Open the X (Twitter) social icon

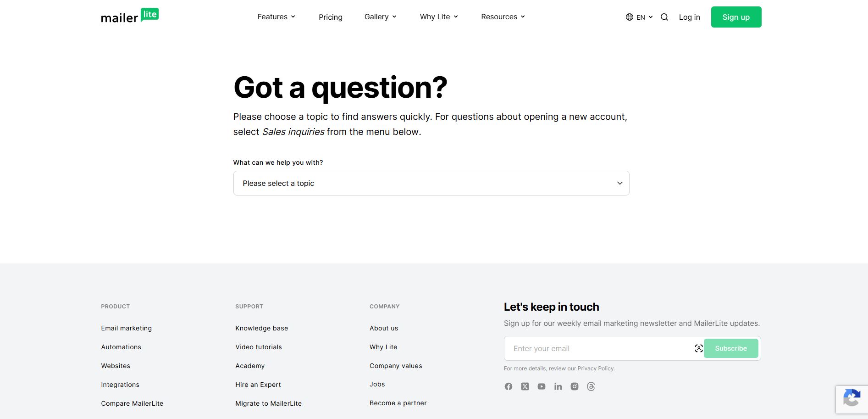pos(525,386)
